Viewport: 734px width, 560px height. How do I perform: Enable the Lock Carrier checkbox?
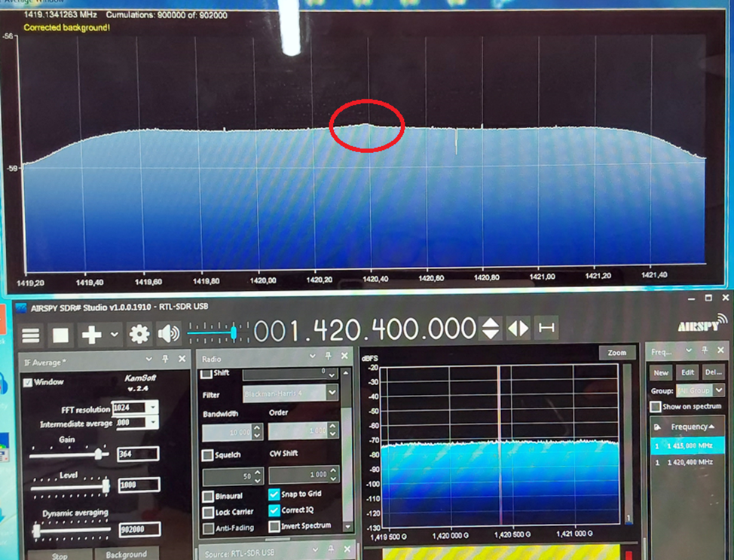pyautogui.click(x=209, y=513)
